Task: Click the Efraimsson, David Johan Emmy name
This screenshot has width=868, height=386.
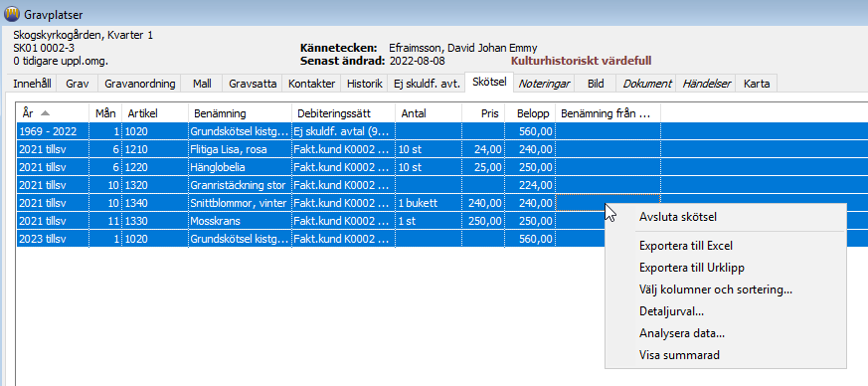Action: (x=462, y=48)
